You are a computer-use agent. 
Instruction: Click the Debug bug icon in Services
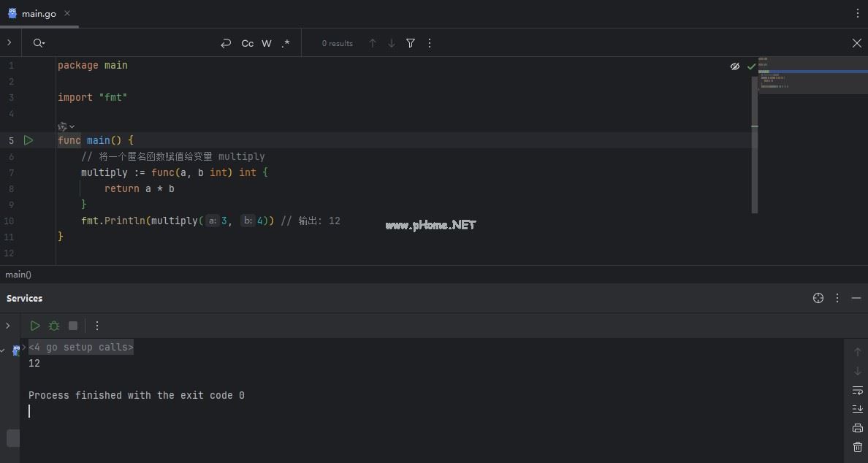(54, 326)
